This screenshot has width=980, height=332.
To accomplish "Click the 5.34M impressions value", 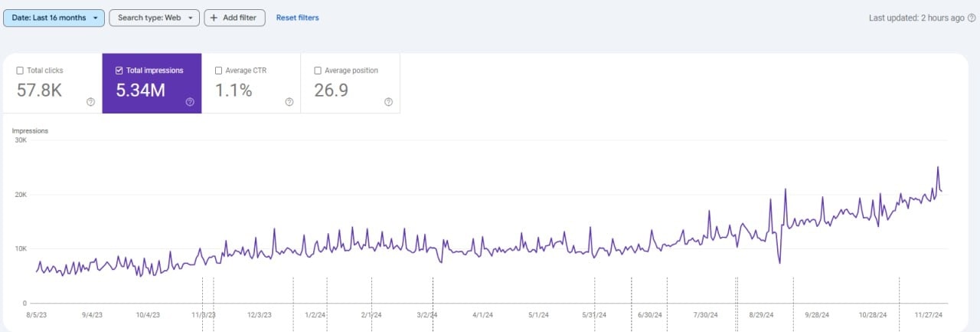I will coord(140,90).
